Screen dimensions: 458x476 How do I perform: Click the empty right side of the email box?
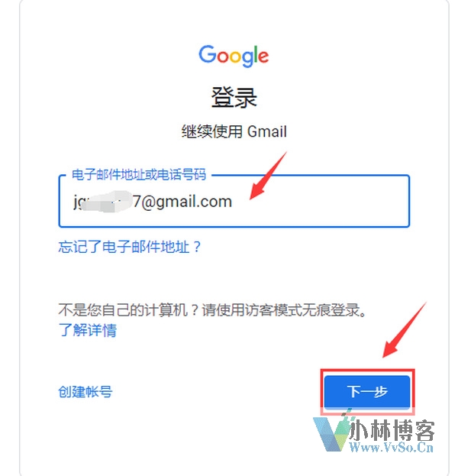(x=321, y=201)
